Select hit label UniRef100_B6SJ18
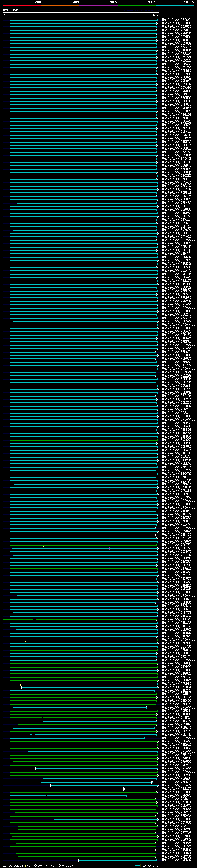The width and height of the screenshot is (197, 868). (176, 47)
